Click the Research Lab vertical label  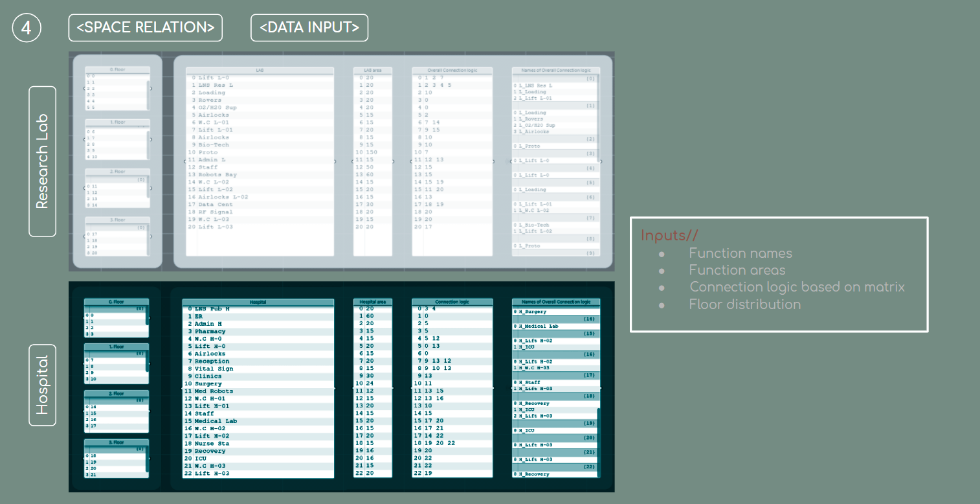coord(42,161)
